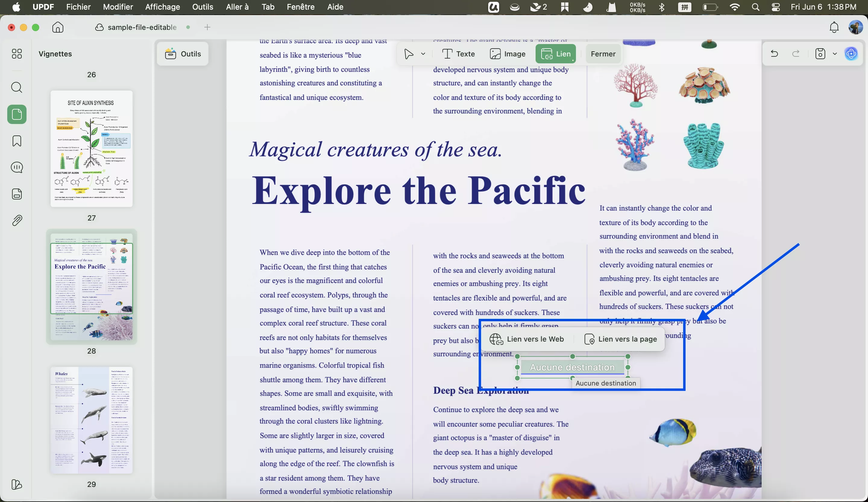Open the UPDF application menu
The height and width of the screenshot is (502, 868).
coord(43,7)
